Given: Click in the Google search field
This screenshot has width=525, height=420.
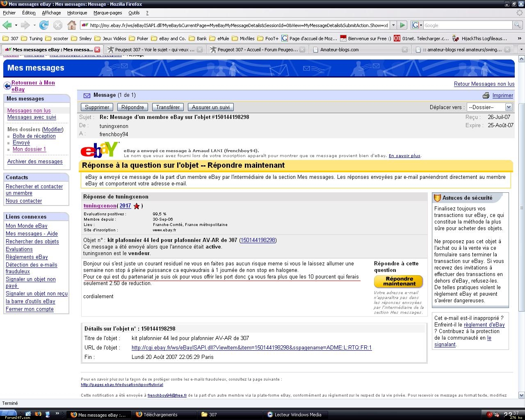Looking at the screenshot, I should click(x=468, y=25).
